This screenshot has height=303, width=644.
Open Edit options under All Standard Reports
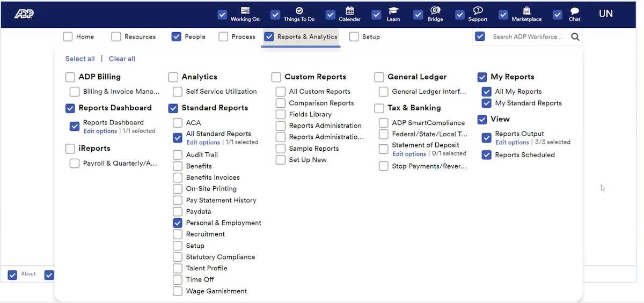(203, 143)
